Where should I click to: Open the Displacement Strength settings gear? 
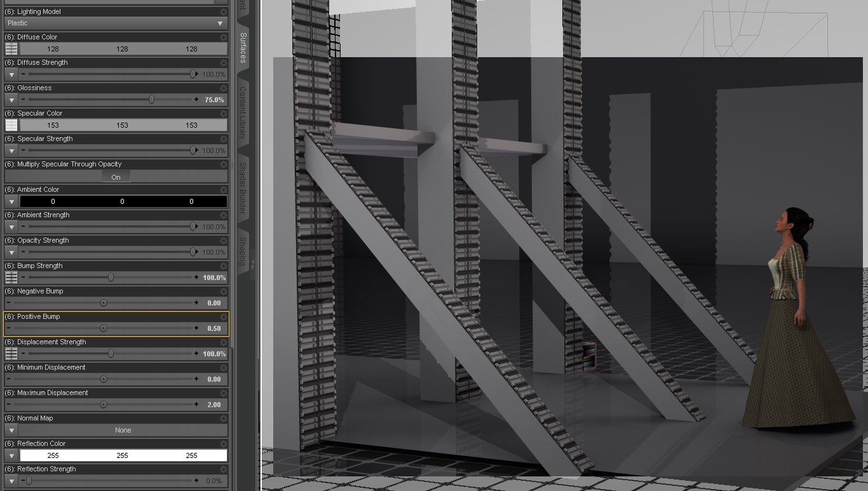223,342
